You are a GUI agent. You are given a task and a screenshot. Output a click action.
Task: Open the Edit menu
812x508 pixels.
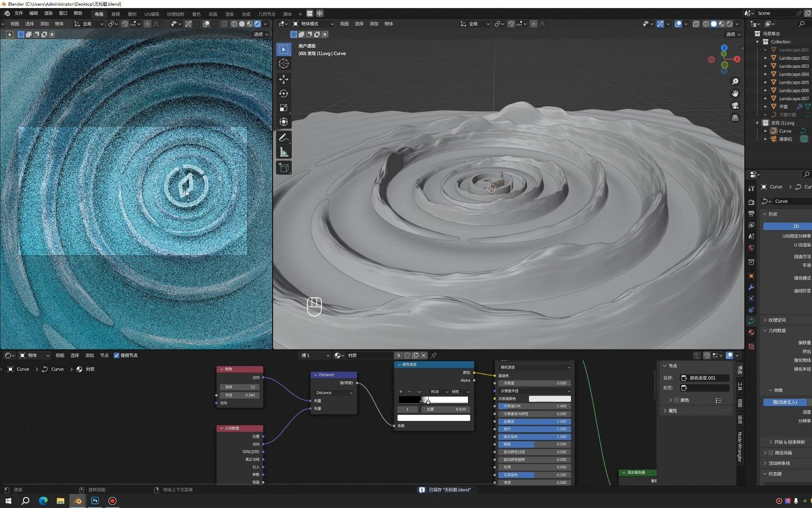point(34,13)
